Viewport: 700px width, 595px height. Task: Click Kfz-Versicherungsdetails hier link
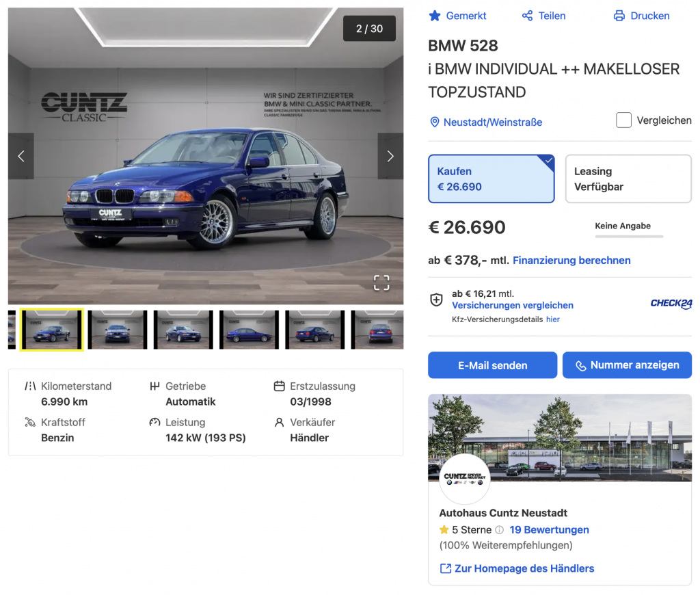point(552,319)
